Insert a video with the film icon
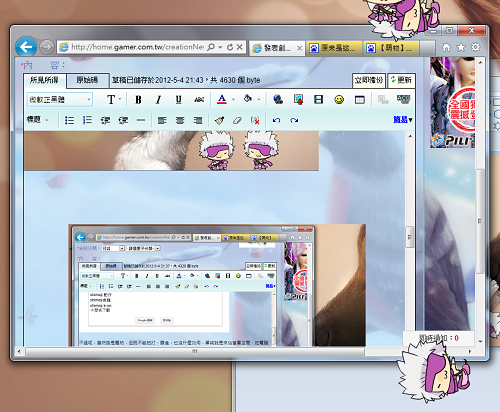Screen dimensions: 500x412 (319, 99)
